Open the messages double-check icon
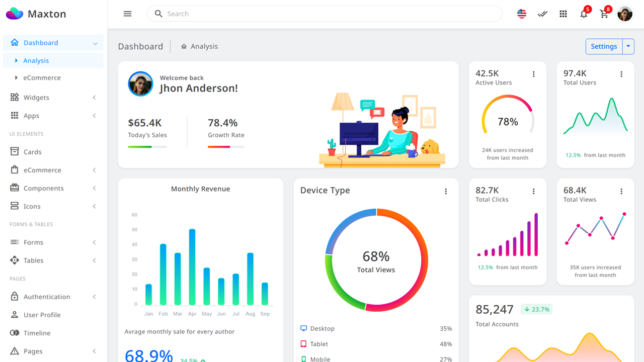 pyautogui.click(x=542, y=14)
